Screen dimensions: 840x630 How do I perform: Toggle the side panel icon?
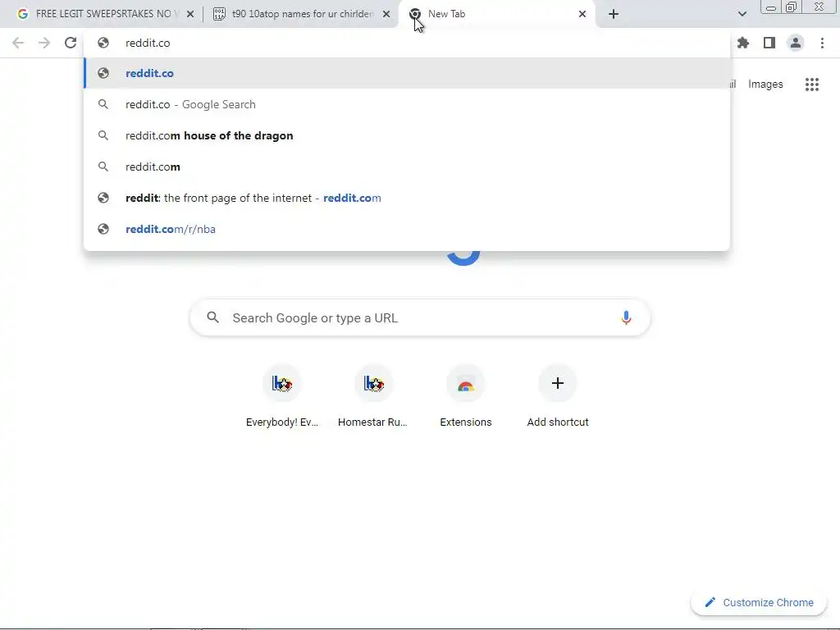769,43
